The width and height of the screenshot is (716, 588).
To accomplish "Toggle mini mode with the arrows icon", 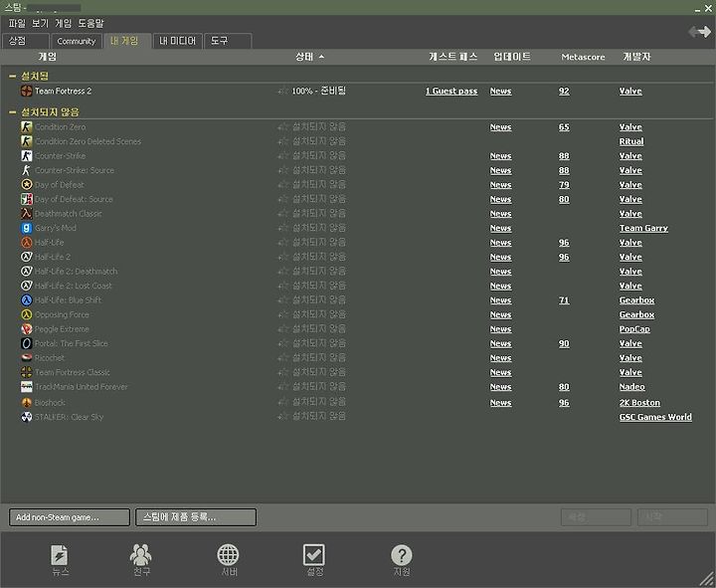I will 699,32.
